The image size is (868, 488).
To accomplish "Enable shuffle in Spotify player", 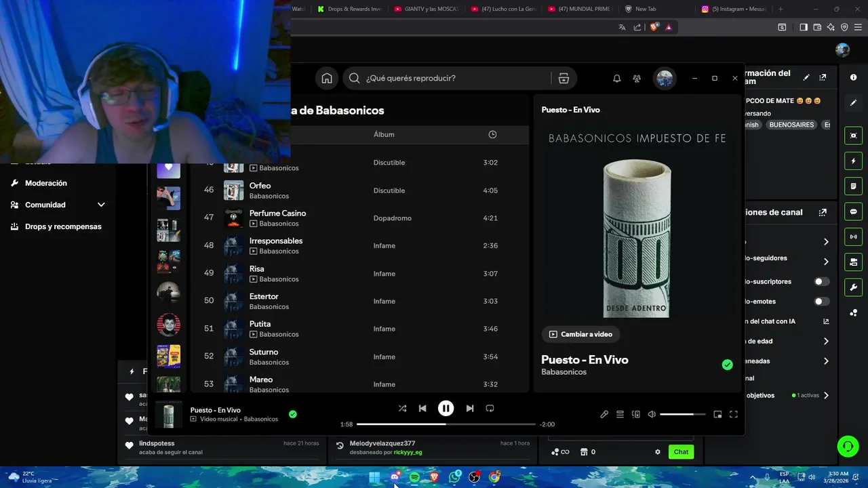I will 402,408.
